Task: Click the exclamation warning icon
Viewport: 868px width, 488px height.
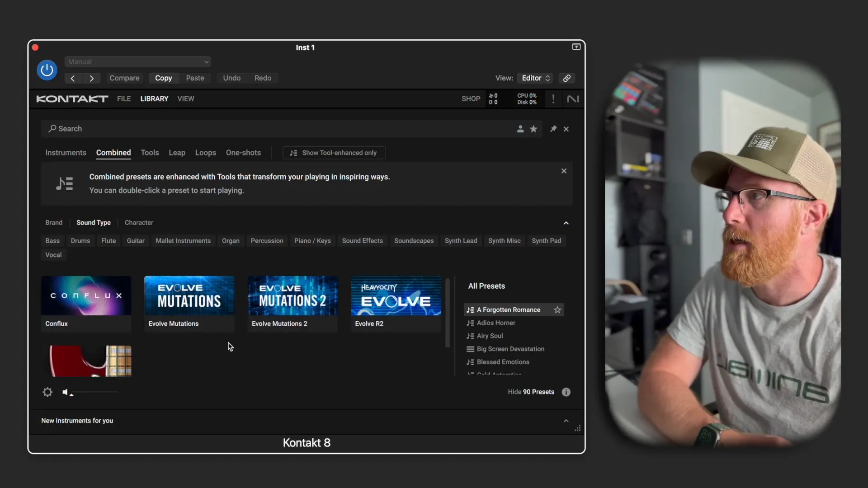Action: [x=553, y=99]
